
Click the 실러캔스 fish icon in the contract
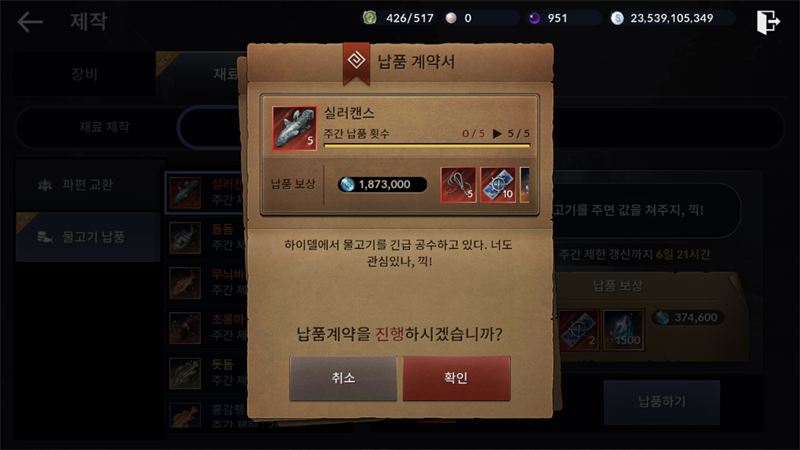[x=294, y=128]
